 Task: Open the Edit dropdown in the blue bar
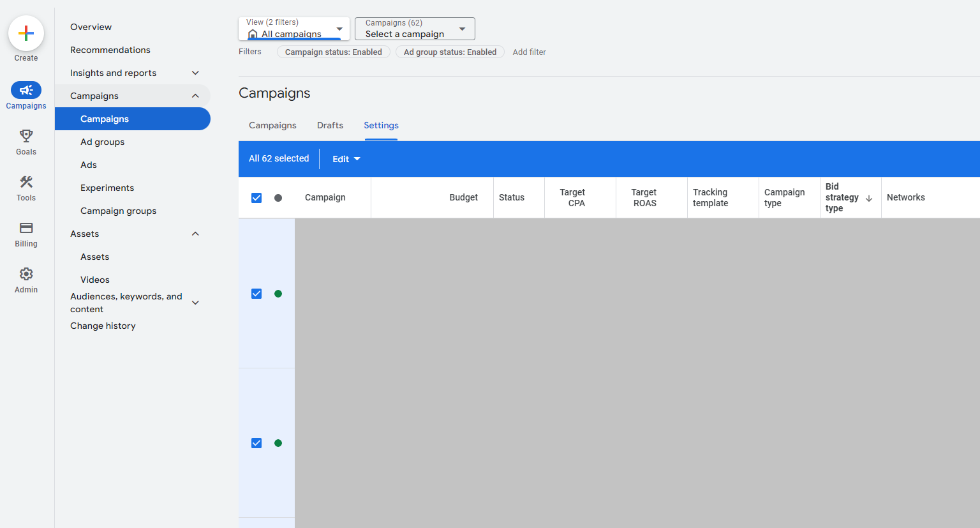point(345,158)
